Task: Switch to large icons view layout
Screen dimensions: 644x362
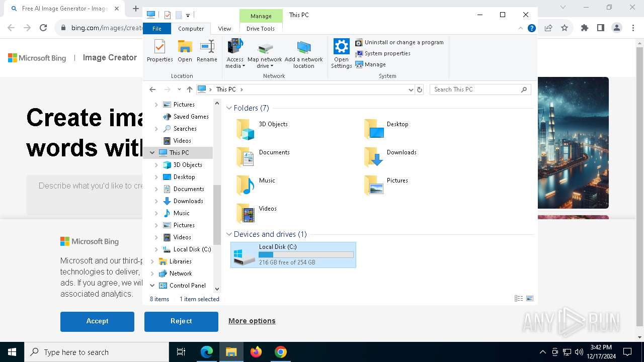Action: click(x=530, y=299)
